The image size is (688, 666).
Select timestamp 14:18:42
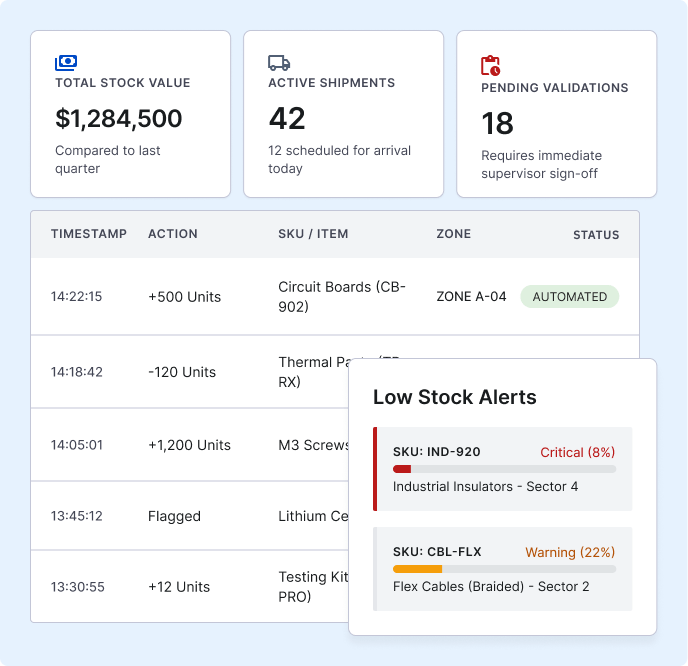tap(76, 372)
